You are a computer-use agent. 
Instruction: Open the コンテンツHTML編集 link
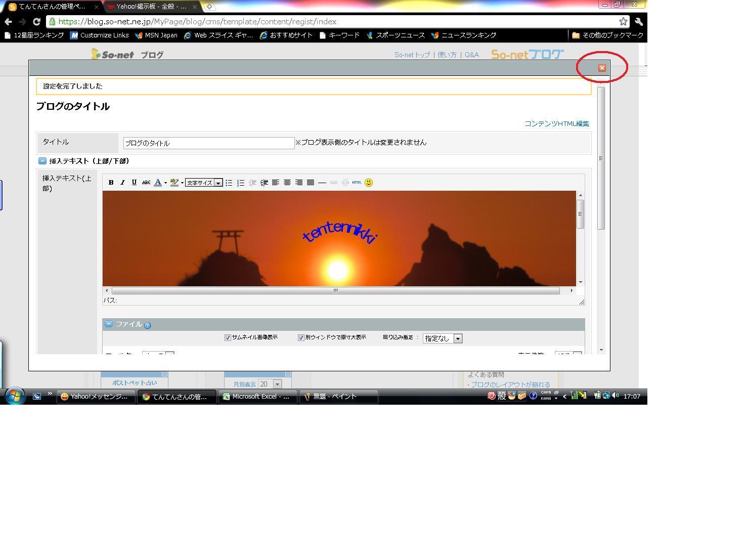tap(557, 123)
